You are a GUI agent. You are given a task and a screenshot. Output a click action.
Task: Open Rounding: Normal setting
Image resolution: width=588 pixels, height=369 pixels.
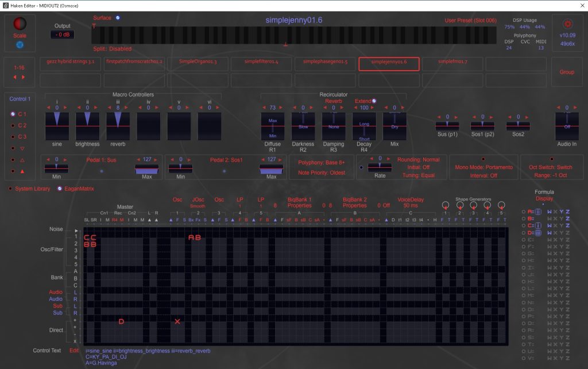(x=418, y=160)
